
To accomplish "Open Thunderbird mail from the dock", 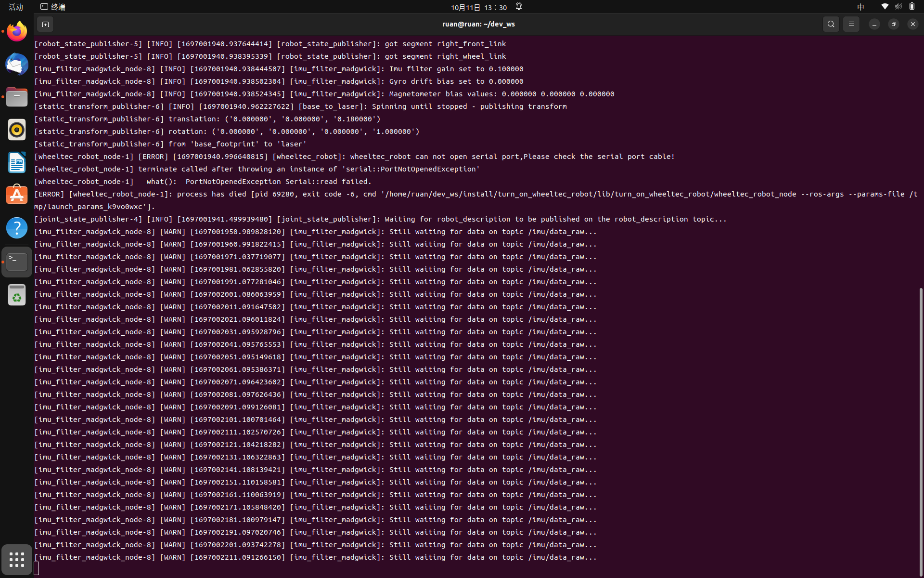I will [17, 65].
